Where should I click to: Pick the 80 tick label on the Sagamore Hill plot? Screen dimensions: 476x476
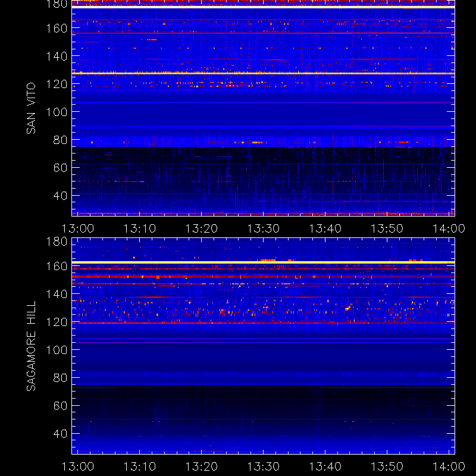pyautogui.click(x=60, y=378)
